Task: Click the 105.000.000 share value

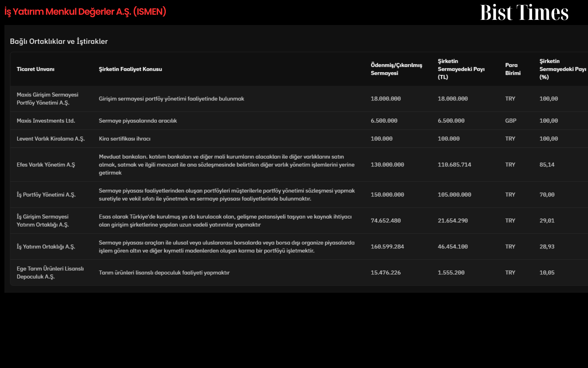Action: pos(454,195)
